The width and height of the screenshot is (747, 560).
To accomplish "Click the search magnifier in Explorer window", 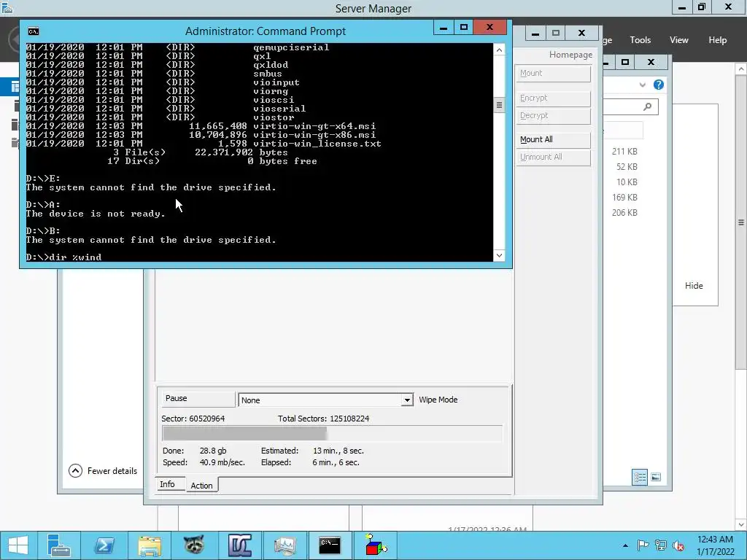I will tap(648, 106).
